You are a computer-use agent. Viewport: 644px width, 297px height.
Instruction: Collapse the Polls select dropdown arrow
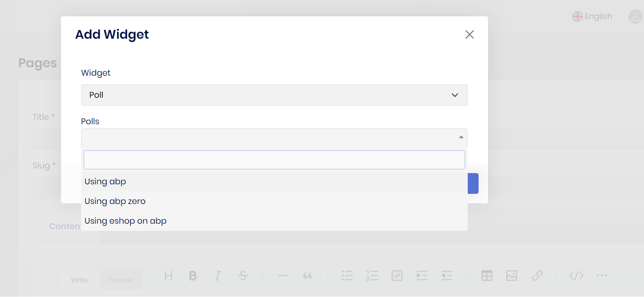(461, 137)
